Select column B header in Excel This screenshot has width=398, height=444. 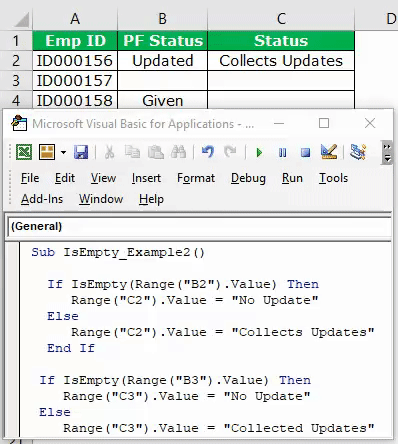(x=162, y=19)
